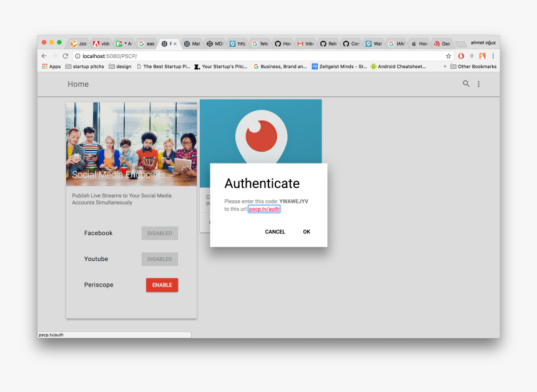Click the disabled Youtube toggle
Image resolution: width=537 pixels, height=392 pixels.
[159, 258]
